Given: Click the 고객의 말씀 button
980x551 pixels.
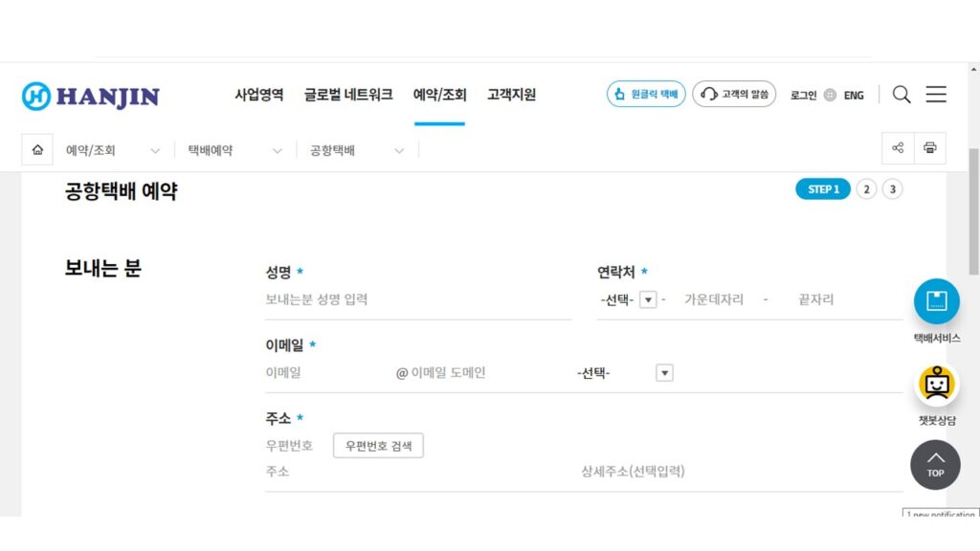Looking at the screenshot, I should pos(734,94).
